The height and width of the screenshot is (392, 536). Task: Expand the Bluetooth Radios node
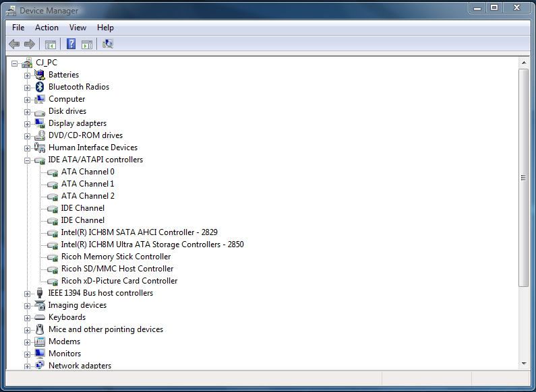point(27,88)
